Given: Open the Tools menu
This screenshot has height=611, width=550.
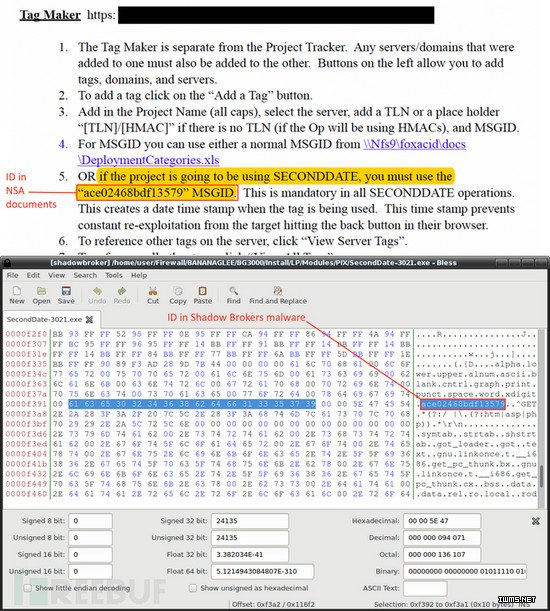Looking at the screenshot, I should (x=113, y=275).
